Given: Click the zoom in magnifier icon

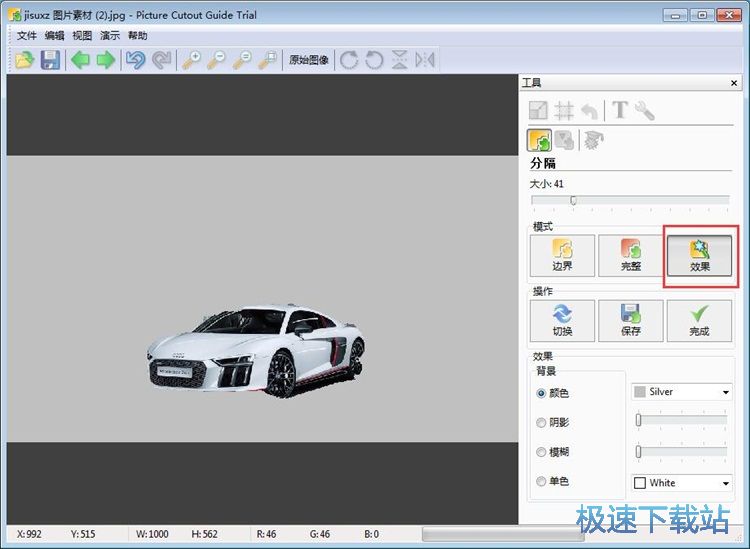Looking at the screenshot, I should (x=191, y=60).
